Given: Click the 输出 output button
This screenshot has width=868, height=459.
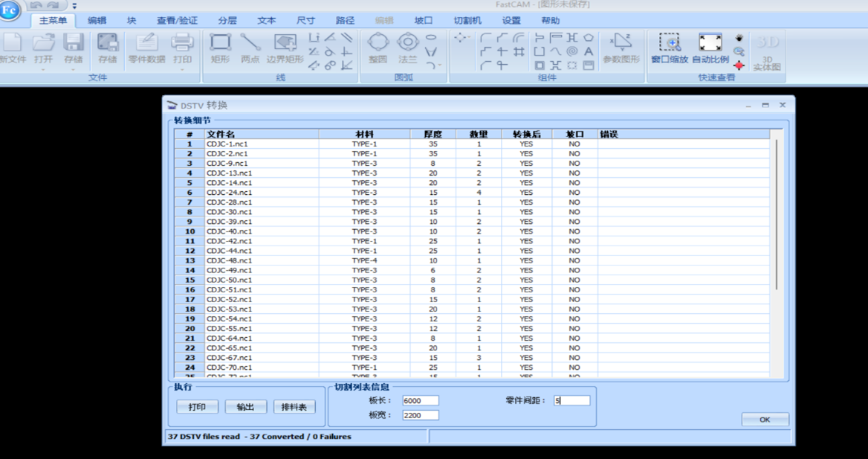Looking at the screenshot, I should [x=245, y=407].
